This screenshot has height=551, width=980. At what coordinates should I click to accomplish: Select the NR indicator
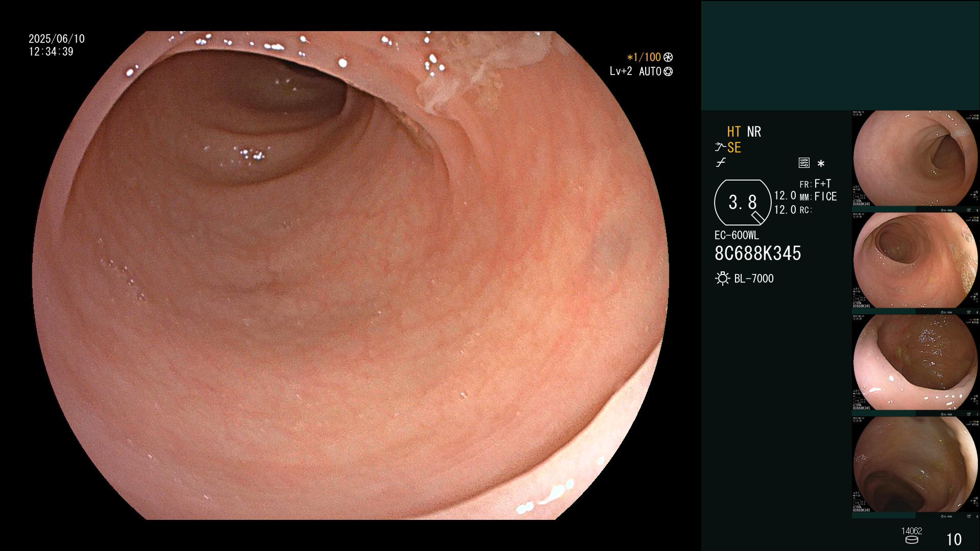pos(754,132)
